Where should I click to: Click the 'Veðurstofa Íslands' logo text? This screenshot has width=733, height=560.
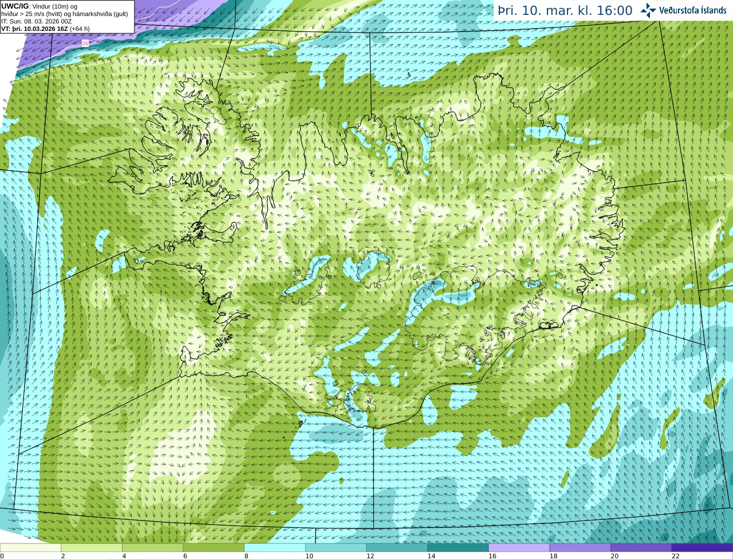point(693,10)
